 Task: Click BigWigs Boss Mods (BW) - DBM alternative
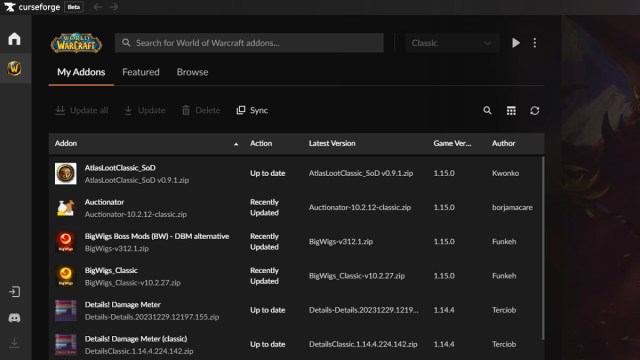point(157,236)
